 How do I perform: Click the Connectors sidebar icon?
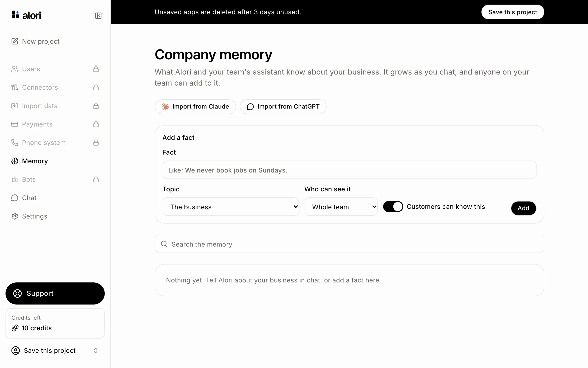coord(15,87)
